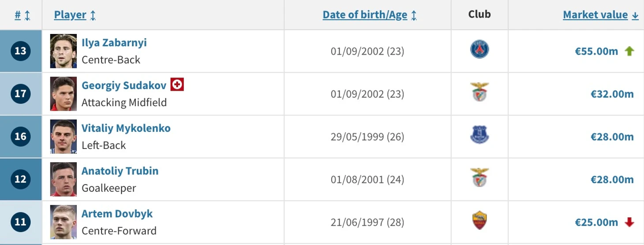Click the Everton club crest icon
Viewport: 644px width, 245px height.
tap(479, 135)
